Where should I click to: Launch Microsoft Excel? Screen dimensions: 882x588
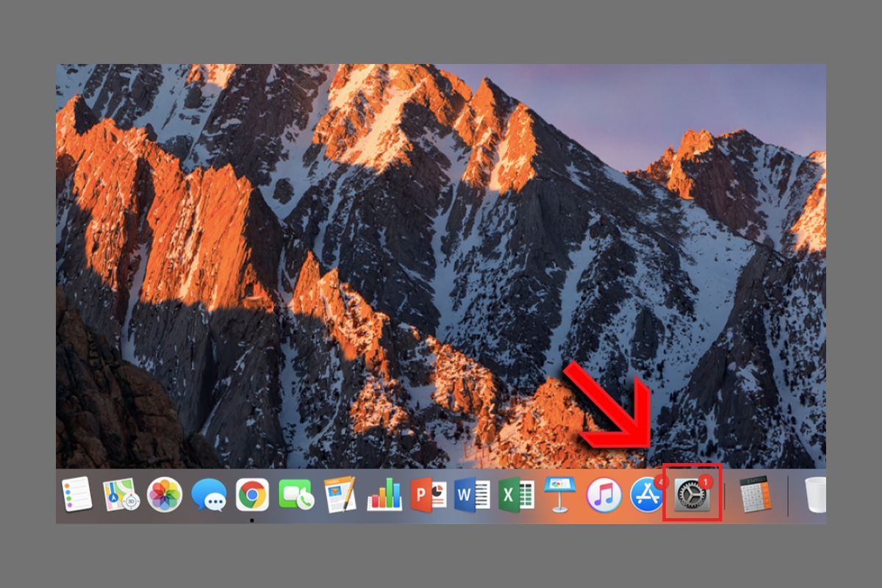click(x=516, y=495)
